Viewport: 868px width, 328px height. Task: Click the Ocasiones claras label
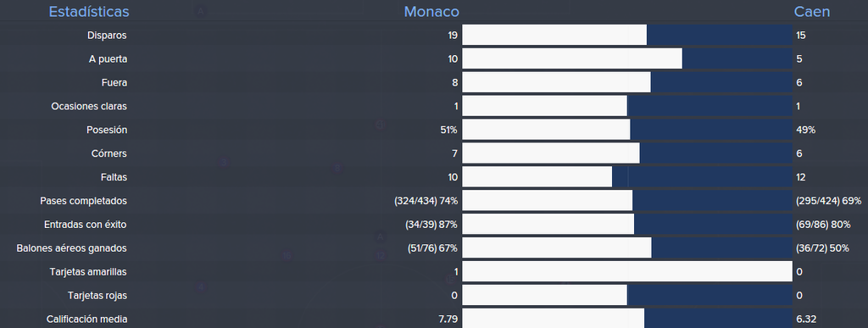[89, 106]
